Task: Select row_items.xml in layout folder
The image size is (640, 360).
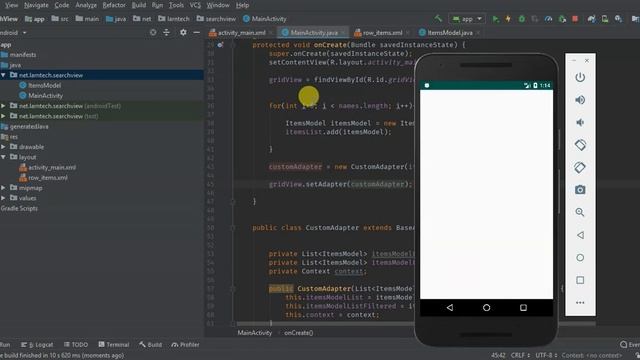Action: 43,178
